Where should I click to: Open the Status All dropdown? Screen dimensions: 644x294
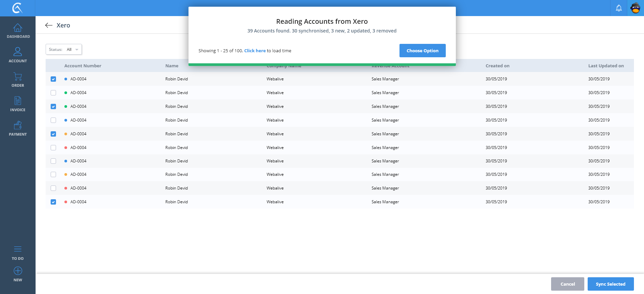click(x=64, y=50)
